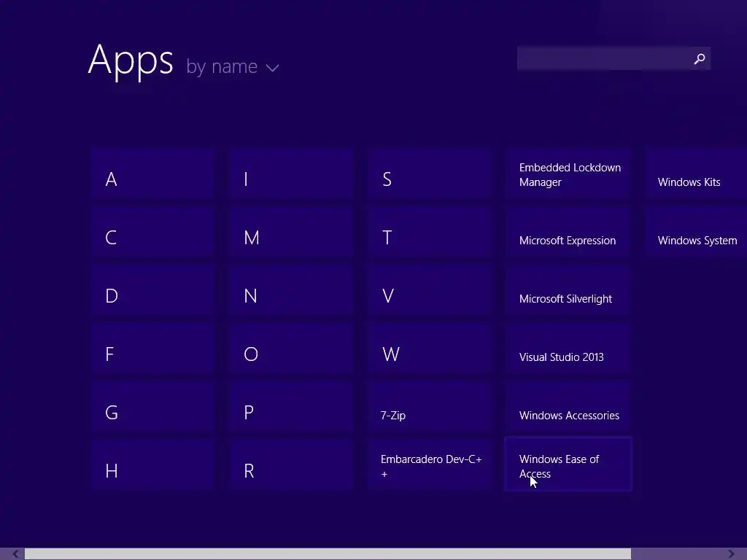This screenshot has height=560, width=747.
Task: Select the letter V tile
Action: [x=430, y=290]
